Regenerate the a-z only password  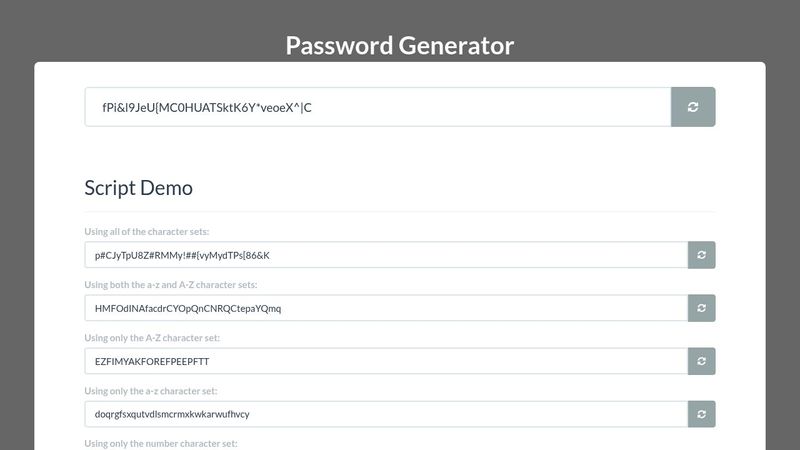tap(702, 414)
